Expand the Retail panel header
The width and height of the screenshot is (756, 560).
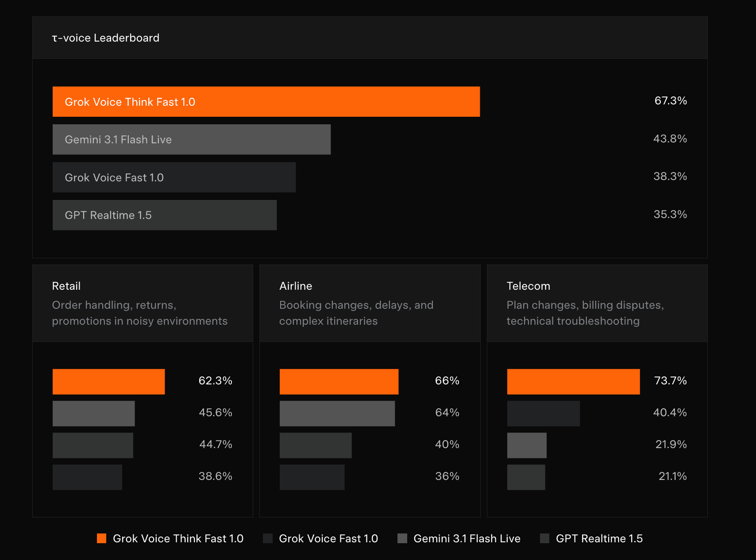pos(143,303)
